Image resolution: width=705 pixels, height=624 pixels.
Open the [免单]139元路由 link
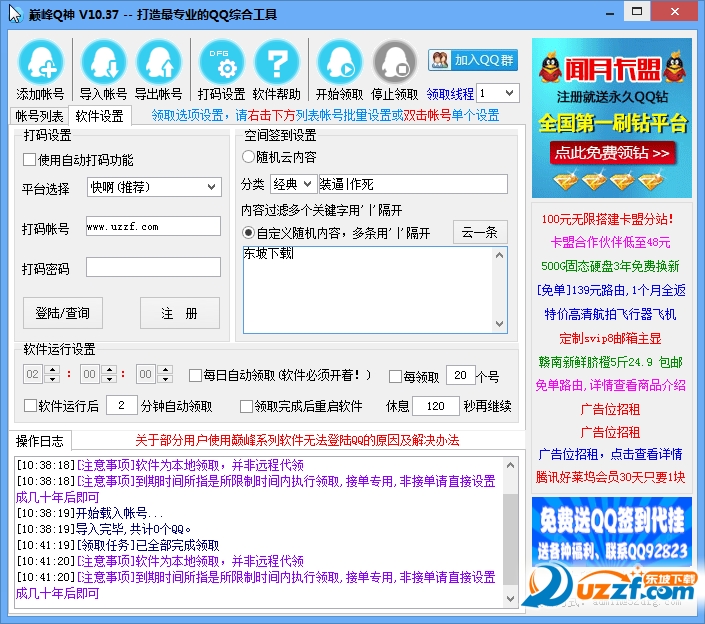point(611,290)
